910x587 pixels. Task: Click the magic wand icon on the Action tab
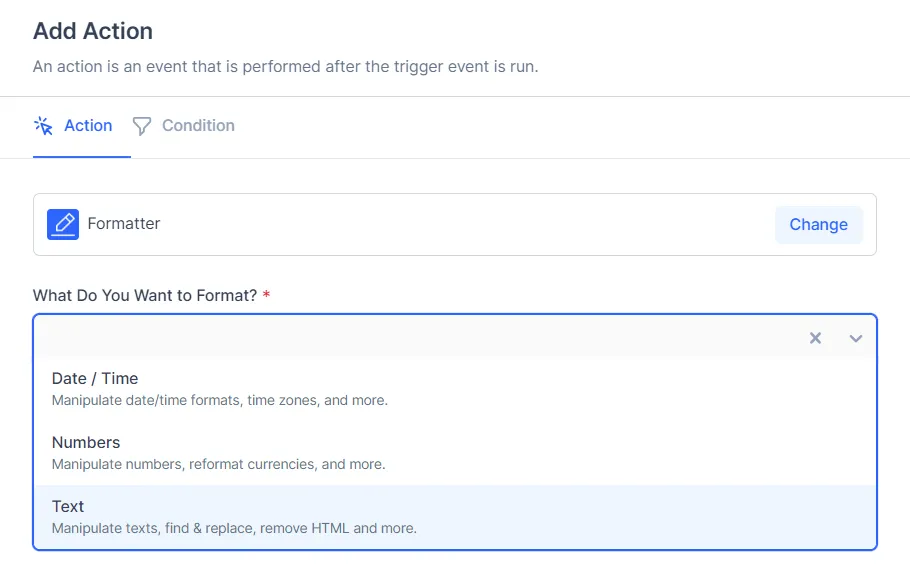pos(43,125)
